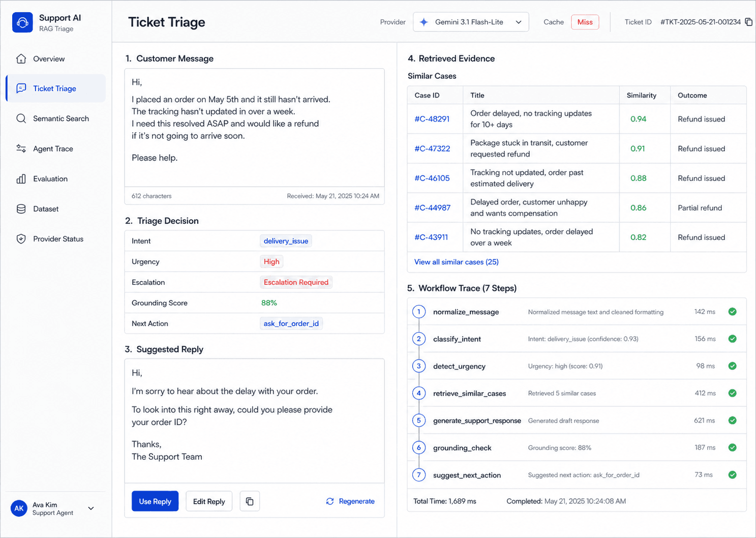This screenshot has height=538, width=756.
Task: Click the Total Time: 1,689 ms text
Action: (x=445, y=501)
